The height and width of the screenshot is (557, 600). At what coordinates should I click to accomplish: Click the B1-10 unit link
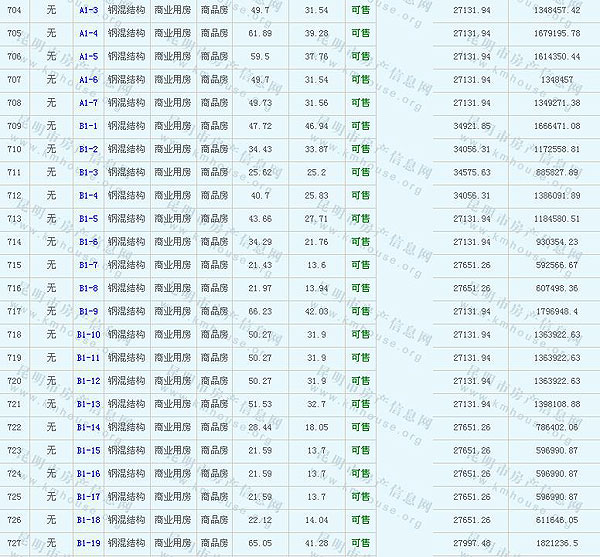(x=88, y=334)
